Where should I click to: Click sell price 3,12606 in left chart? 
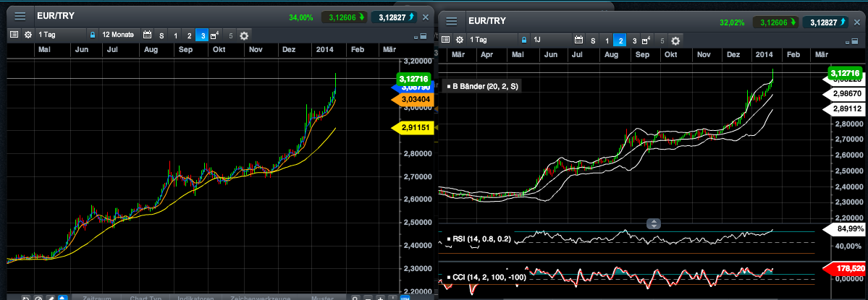[x=344, y=17]
